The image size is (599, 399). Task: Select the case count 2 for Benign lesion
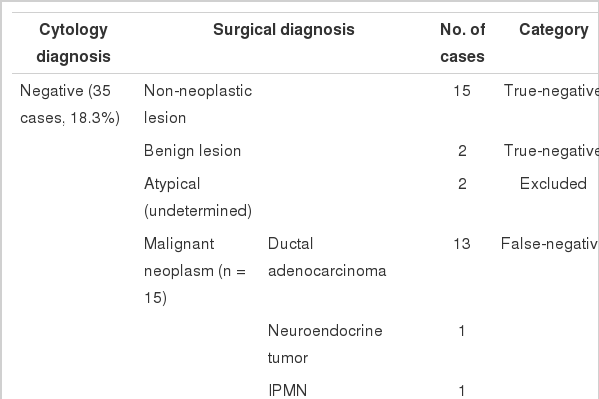(462, 151)
